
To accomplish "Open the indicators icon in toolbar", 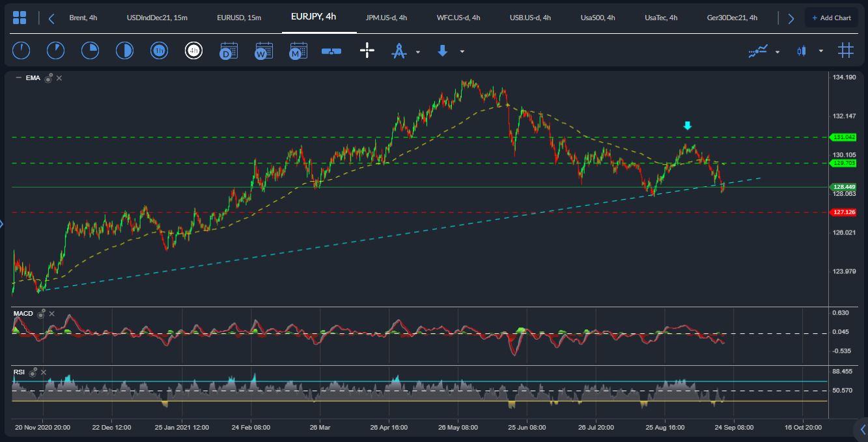I will click(x=759, y=51).
